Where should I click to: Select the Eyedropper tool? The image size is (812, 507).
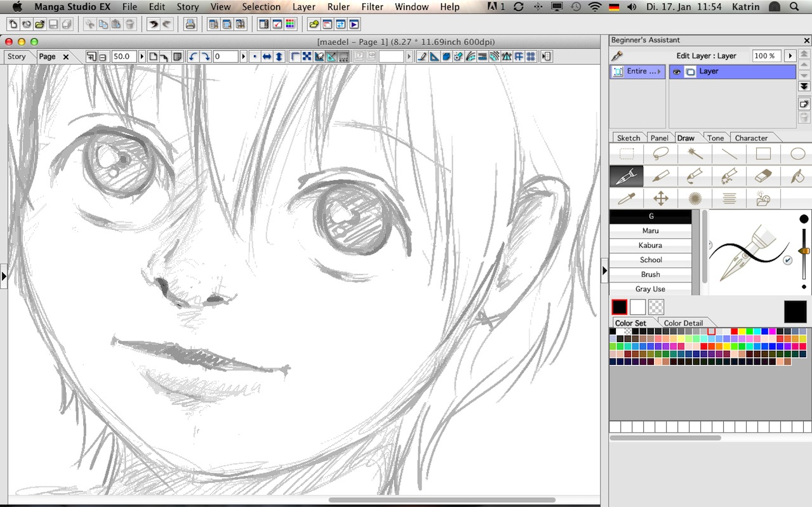(x=627, y=199)
